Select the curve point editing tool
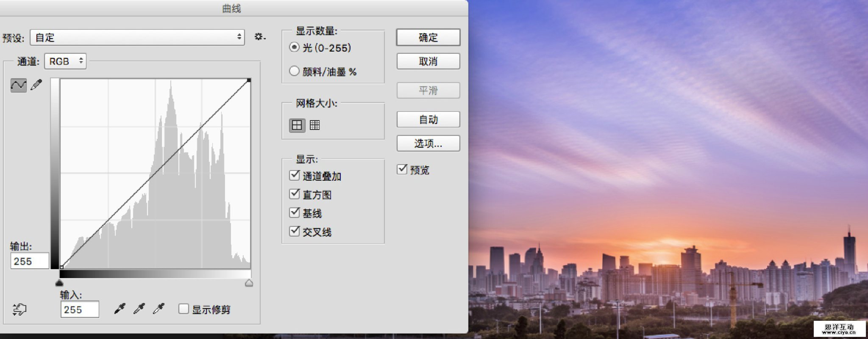This screenshot has width=868, height=339. pos(18,85)
